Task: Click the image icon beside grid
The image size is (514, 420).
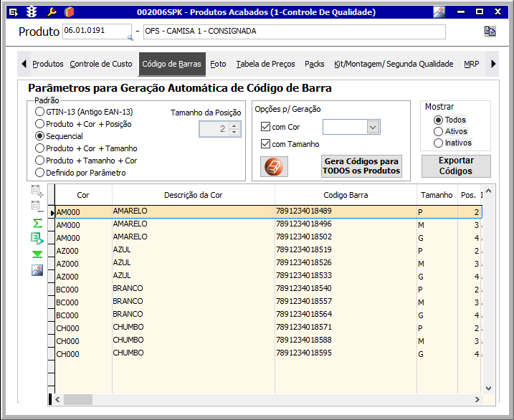Action: tap(37, 270)
